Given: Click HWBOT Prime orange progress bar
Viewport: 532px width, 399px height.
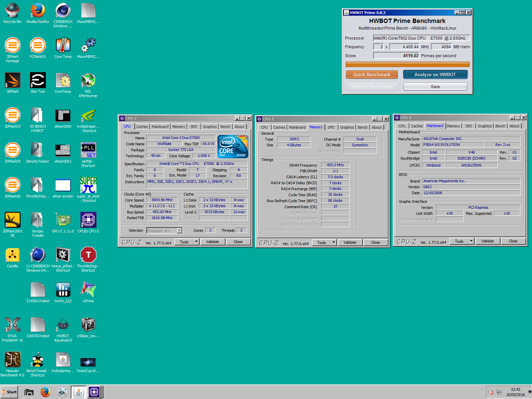Looking at the screenshot, I should pos(408,64).
